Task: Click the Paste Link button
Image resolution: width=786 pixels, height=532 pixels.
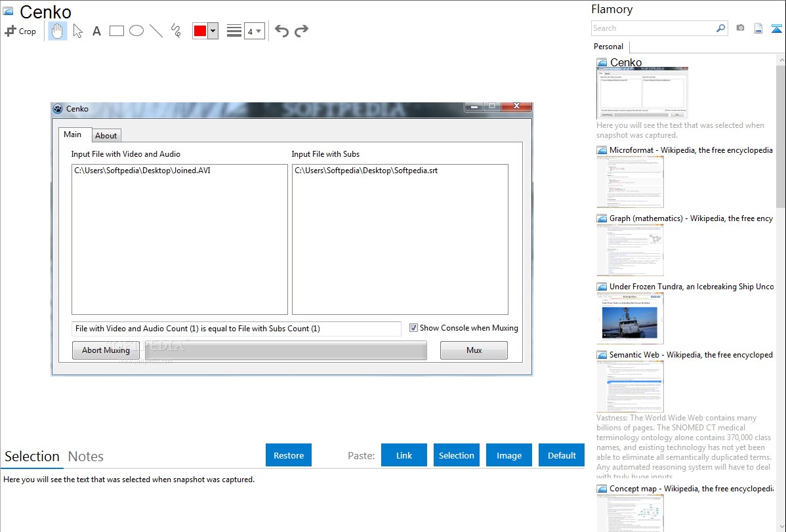Action: coord(404,455)
